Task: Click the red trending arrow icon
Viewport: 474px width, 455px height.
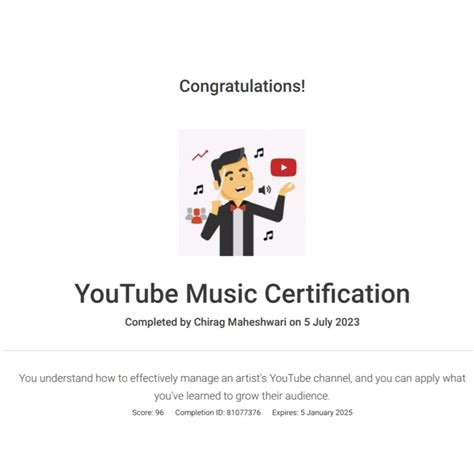Action: pyautogui.click(x=200, y=155)
